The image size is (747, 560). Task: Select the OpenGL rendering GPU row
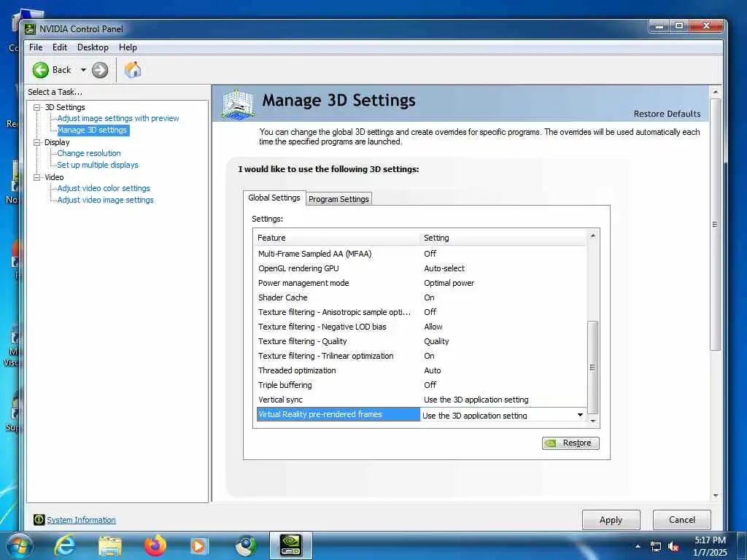422,268
